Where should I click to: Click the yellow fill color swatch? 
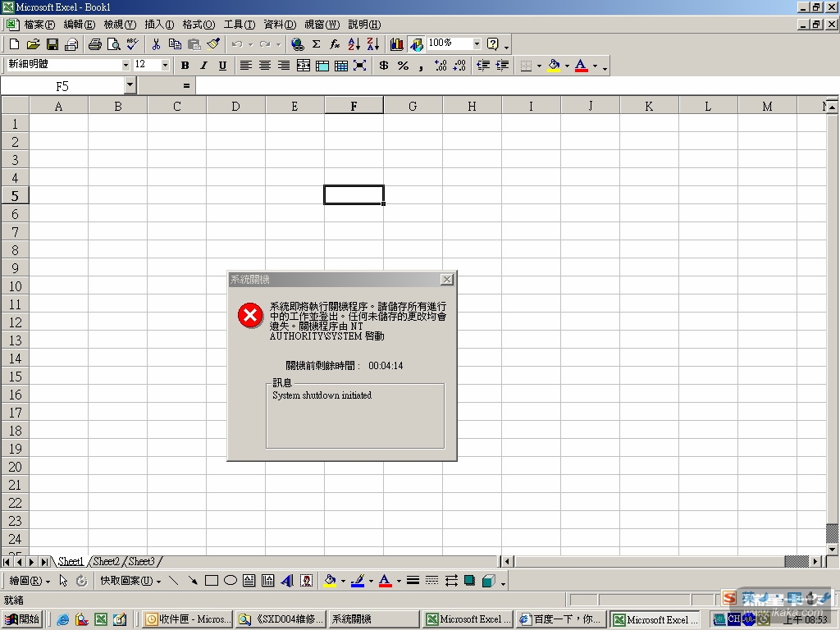tap(555, 66)
